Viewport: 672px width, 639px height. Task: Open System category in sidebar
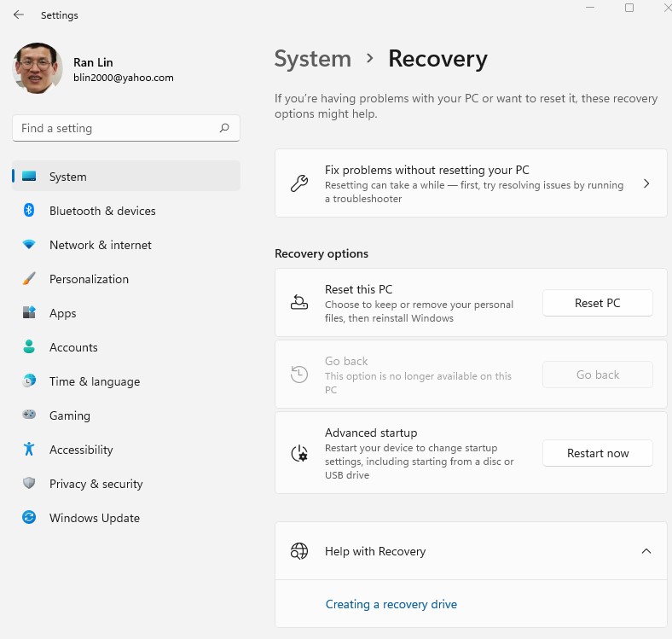click(x=126, y=176)
